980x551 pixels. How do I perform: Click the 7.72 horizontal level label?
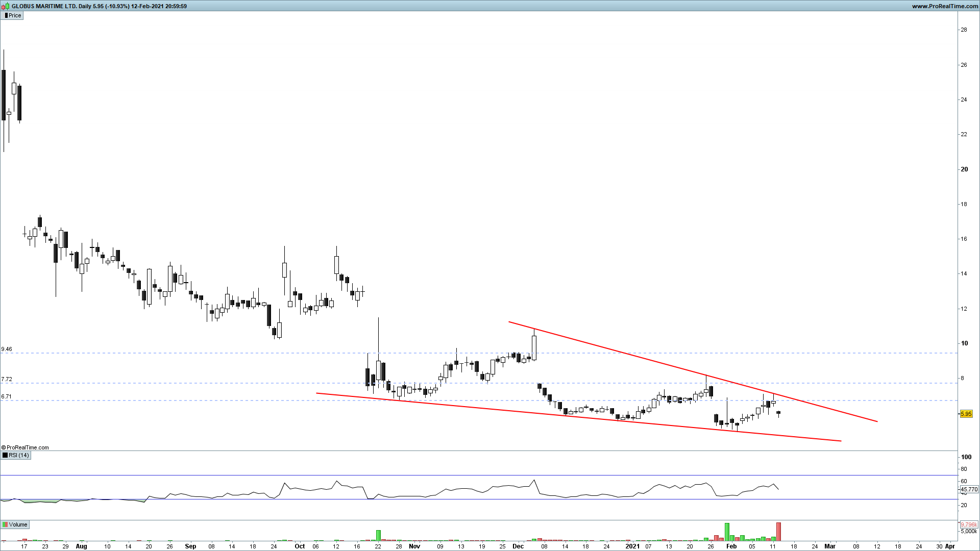click(x=7, y=380)
